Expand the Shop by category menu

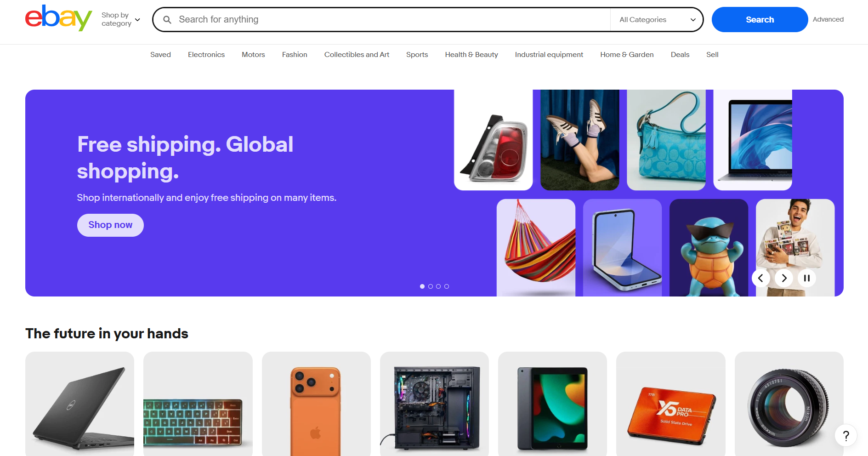click(121, 19)
